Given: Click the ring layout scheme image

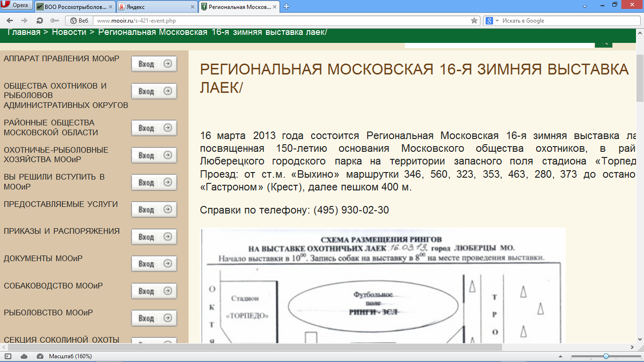Looking at the screenshot, I should coord(383,287).
